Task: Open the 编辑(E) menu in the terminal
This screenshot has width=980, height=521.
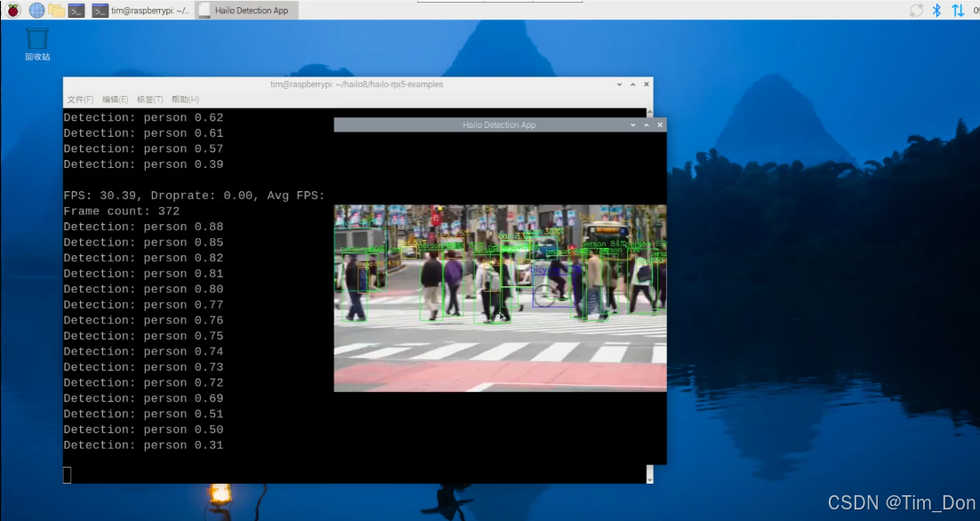Action: (x=115, y=100)
